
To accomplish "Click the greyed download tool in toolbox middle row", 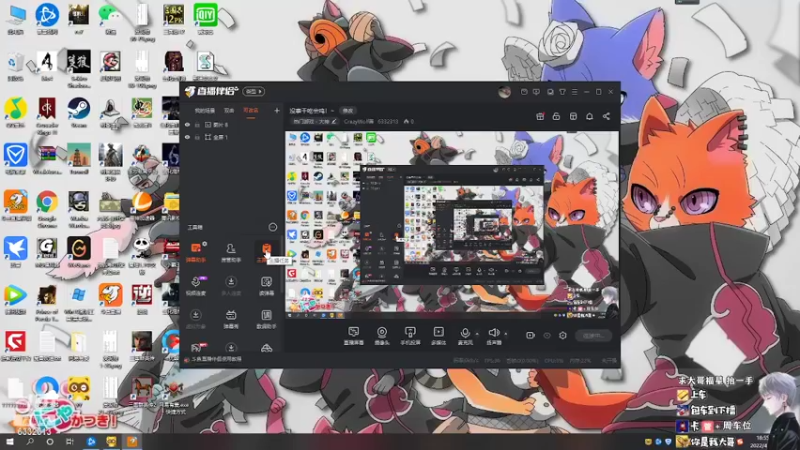I will pos(231,286).
